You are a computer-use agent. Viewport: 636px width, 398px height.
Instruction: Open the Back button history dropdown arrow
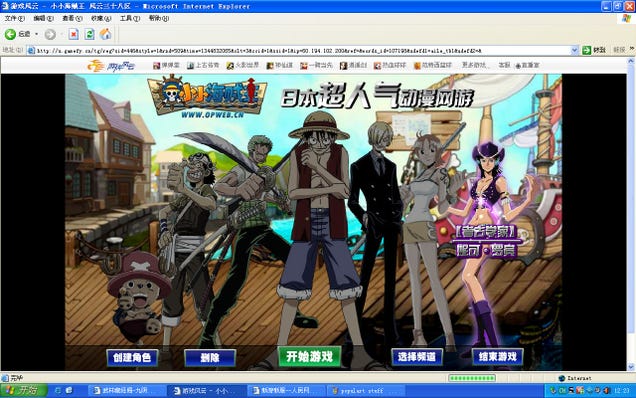coord(37,34)
